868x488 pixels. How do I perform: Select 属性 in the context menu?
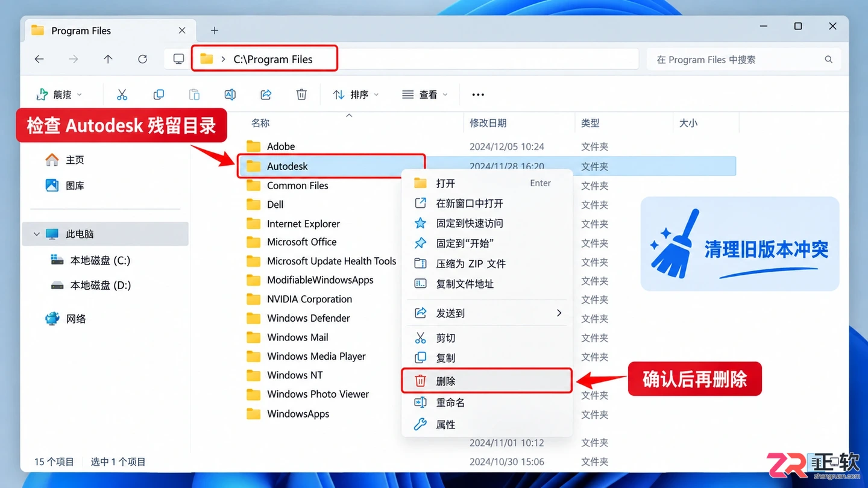pyautogui.click(x=486, y=425)
